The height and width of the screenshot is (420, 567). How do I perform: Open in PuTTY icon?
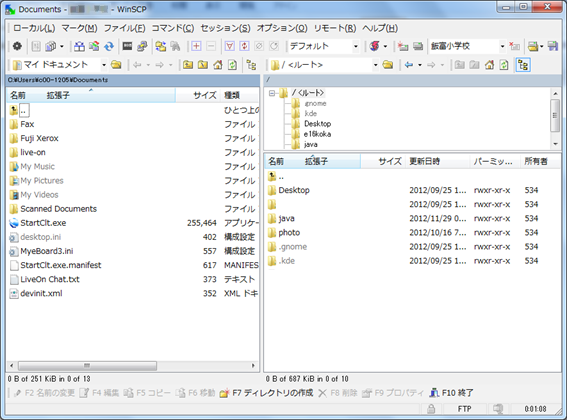pos(142,46)
